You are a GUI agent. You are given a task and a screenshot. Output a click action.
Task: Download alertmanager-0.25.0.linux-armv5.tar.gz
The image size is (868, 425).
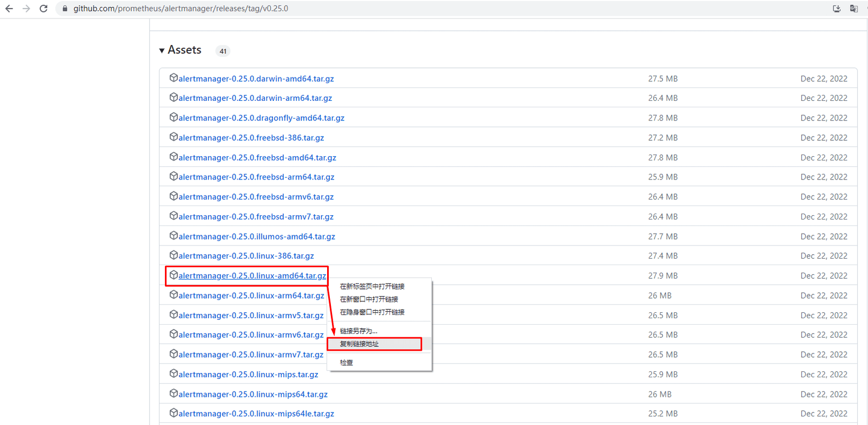[x=251, y=315]
